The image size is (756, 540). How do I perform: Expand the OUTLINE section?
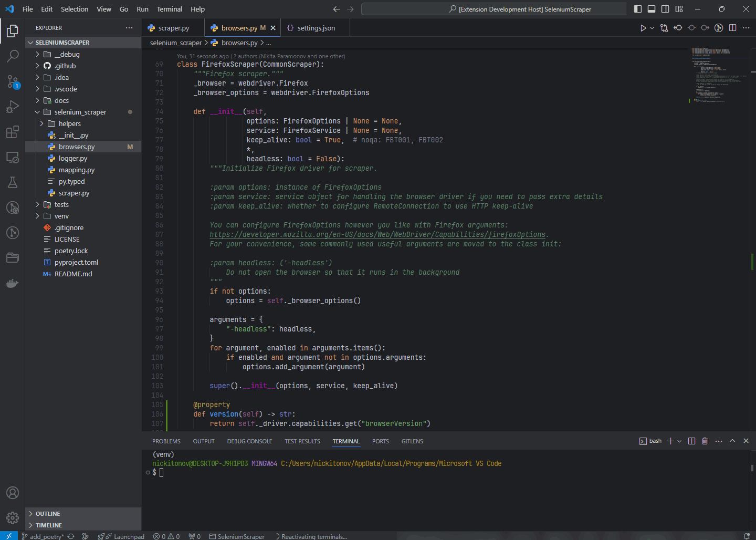click(83, 514)
